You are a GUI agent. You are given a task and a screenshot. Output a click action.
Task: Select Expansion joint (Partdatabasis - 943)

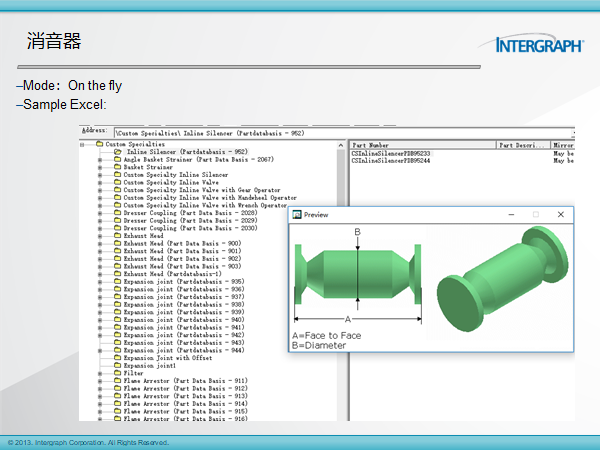pyautogui.click(x=184, y=342)
